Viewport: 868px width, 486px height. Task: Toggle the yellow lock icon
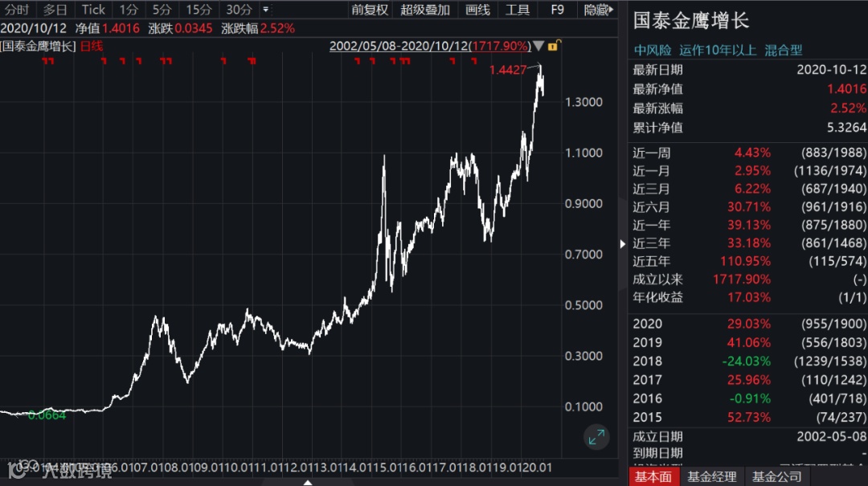[x=553, y=46]
